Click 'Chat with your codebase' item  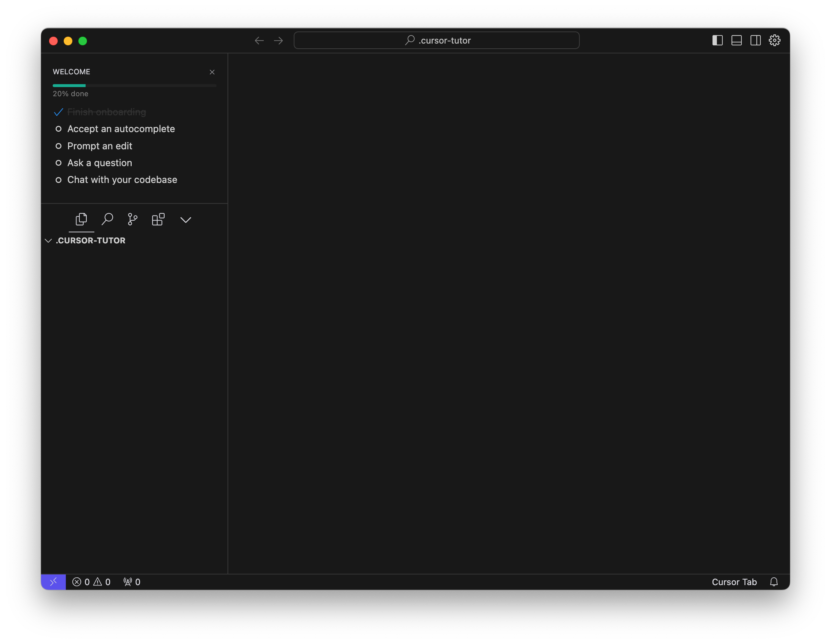point(122,180)
